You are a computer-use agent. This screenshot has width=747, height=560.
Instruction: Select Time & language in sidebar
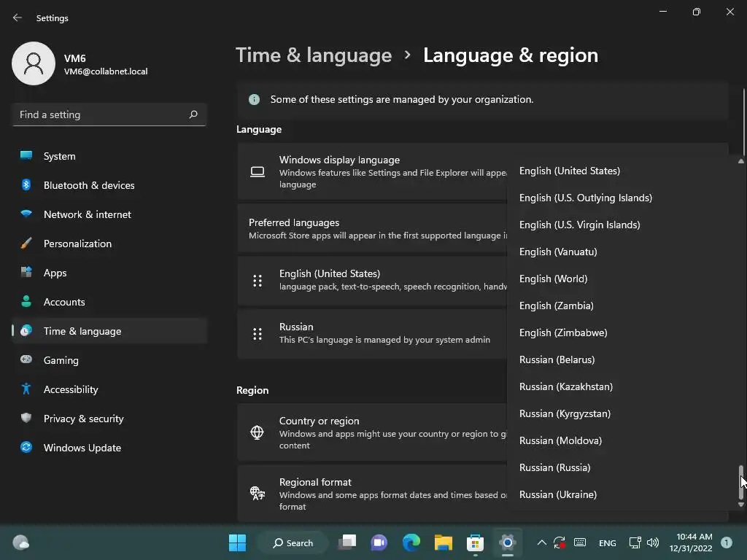tap(109, 331)
